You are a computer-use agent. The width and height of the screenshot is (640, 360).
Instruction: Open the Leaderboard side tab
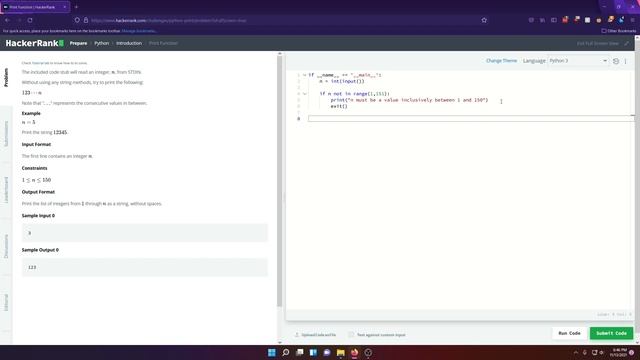point(6,190)
